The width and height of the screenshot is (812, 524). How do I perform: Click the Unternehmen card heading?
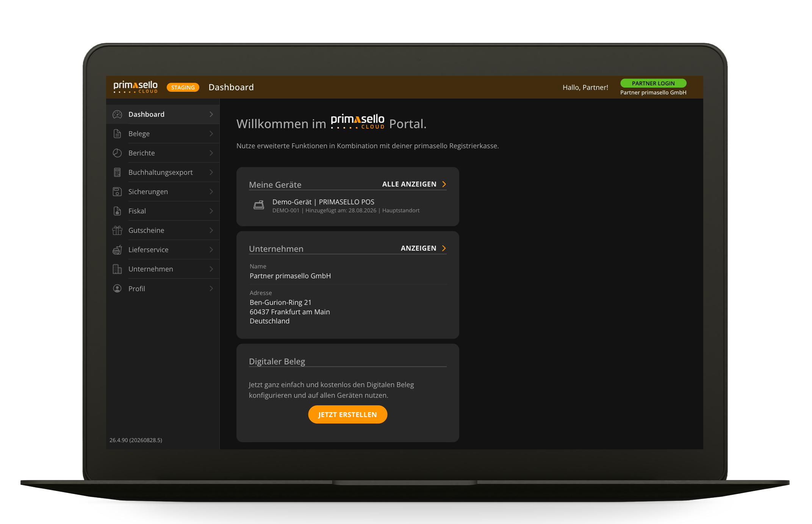point(276,249)
